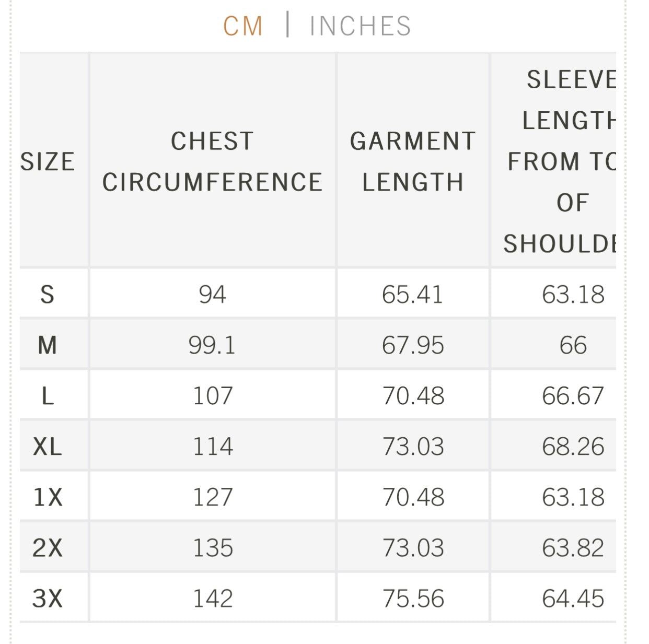Select the 1X size row label

point(48,497)
